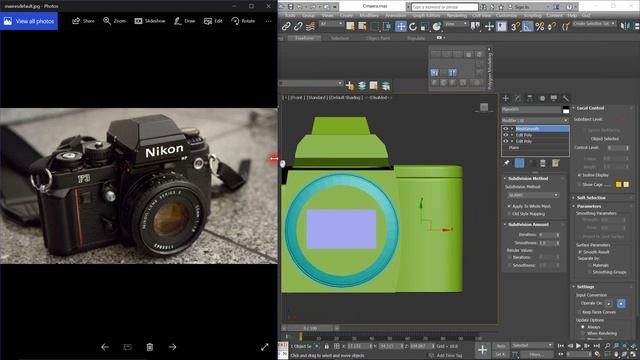The width and height of the screenshot is (640, 360).
Task: Toggle Smooth Result checkbox
Action: click(x=580, y=252)
